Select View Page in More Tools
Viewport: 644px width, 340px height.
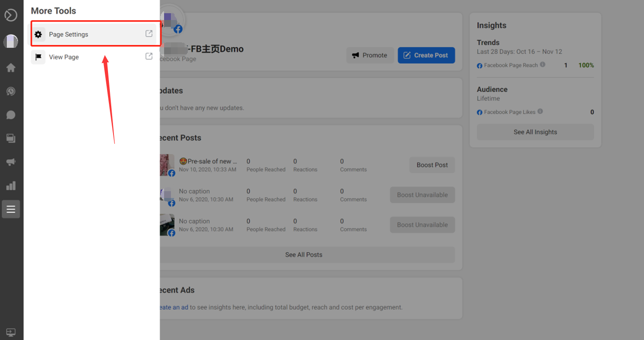(x=64, y=57)
